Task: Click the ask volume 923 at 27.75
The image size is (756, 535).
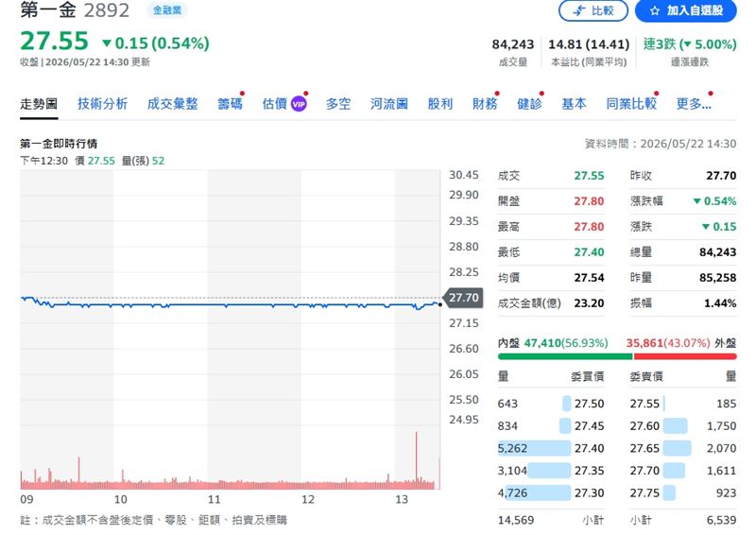Action: click(726, 492)
